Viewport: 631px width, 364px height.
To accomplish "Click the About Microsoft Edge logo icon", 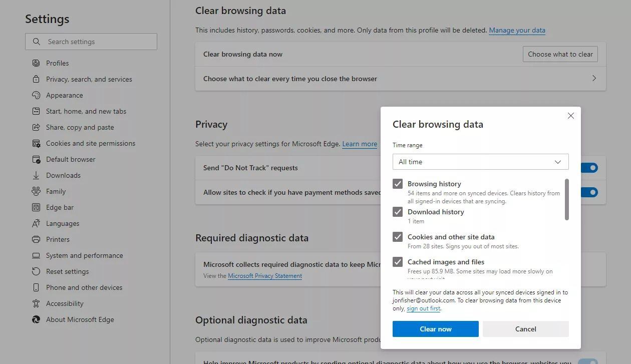I will [36, 319].
